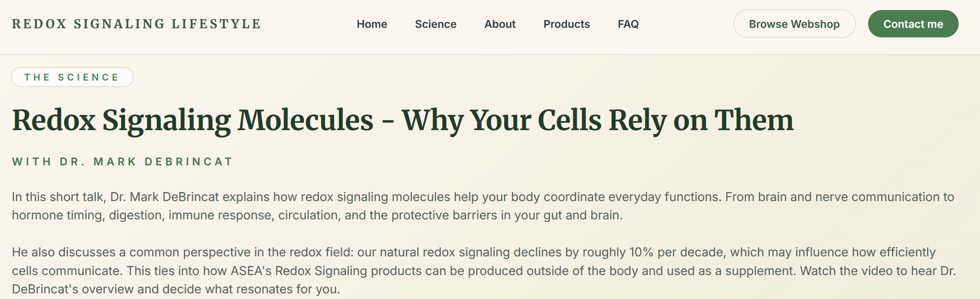Click "Redox Signaling Molecules" in the headline

click(193, 121)
